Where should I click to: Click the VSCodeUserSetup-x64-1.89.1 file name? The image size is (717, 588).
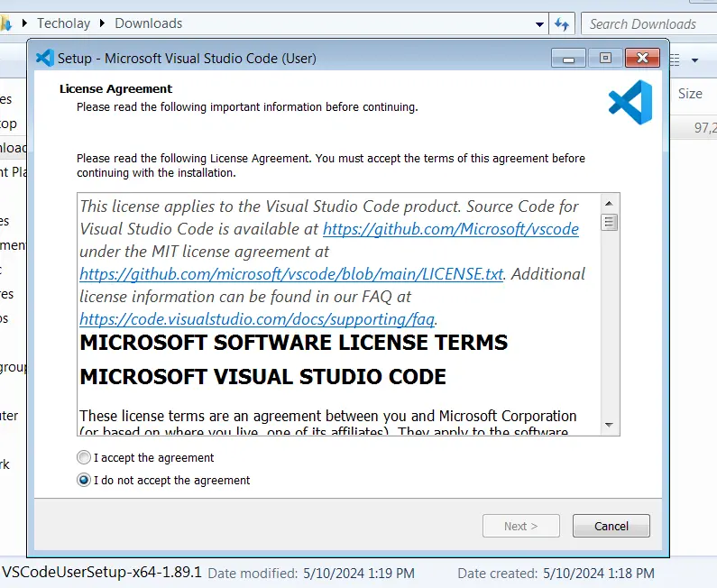pyautogui.click(x=102, y=572)
